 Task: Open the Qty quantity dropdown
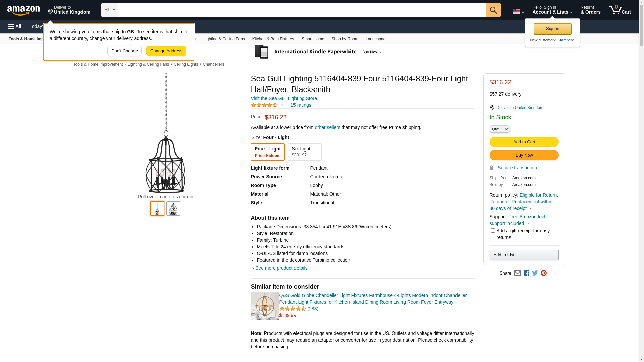point(499,129)
